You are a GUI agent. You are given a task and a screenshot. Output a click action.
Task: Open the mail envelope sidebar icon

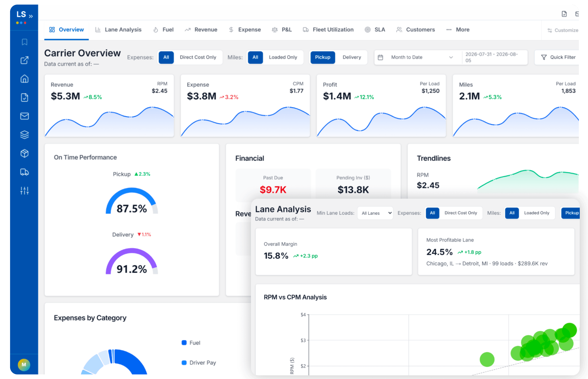coord(24,116)
